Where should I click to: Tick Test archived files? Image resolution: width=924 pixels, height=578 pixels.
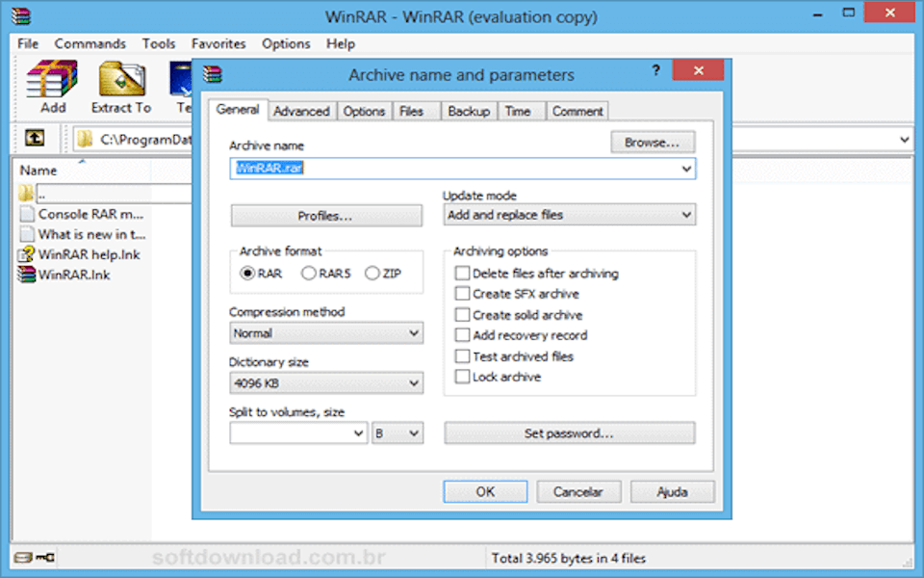pyautogui.click(x=463, y=356)
